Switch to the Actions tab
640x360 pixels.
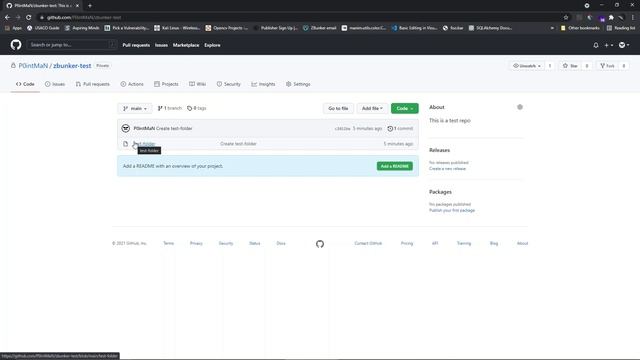tap(132, 84)
